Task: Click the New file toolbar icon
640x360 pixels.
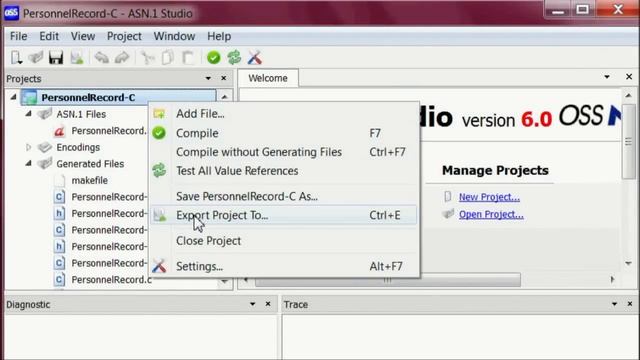Action: 16,58
